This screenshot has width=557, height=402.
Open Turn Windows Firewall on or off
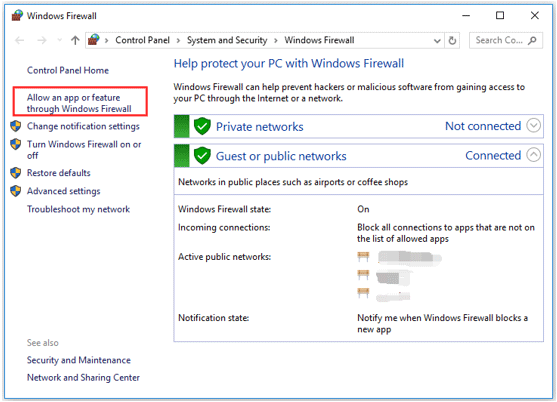click(84, 150)
